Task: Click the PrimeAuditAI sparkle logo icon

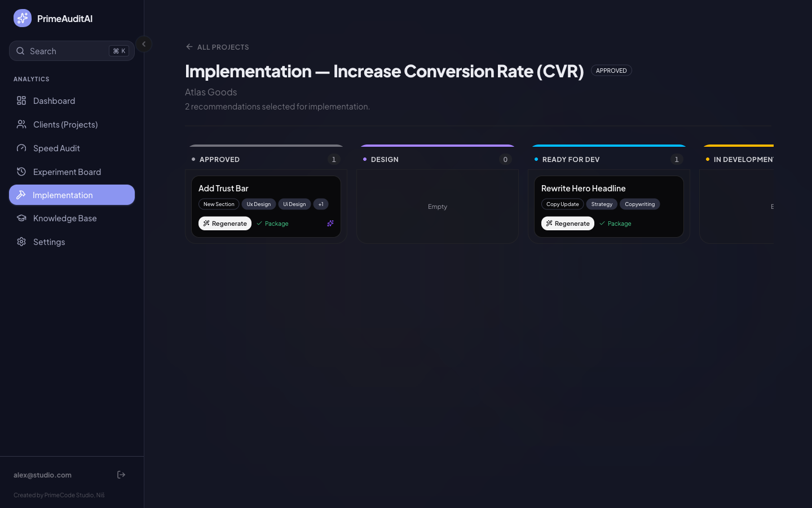Action: pos(23,18)
